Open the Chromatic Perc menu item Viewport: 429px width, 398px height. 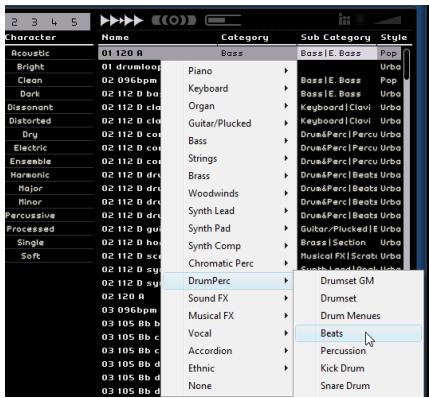point(228,263)
